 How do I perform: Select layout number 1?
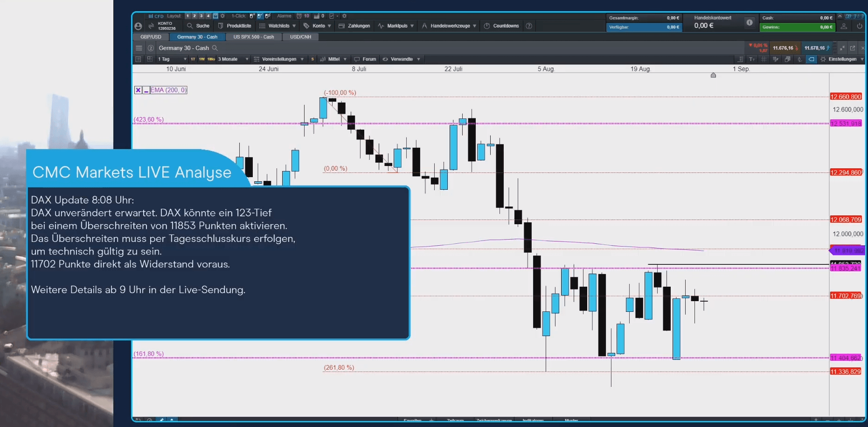tap(187, 16)
